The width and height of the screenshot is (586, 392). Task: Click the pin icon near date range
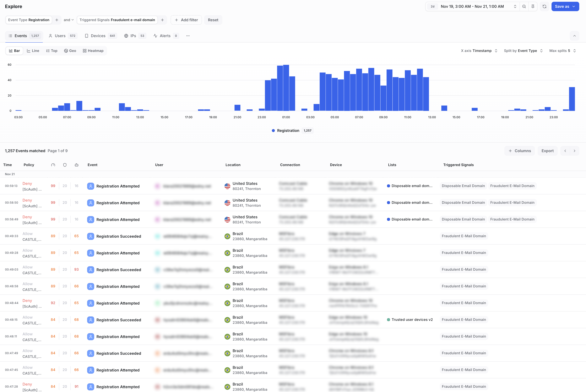click(x=533, y=6)
